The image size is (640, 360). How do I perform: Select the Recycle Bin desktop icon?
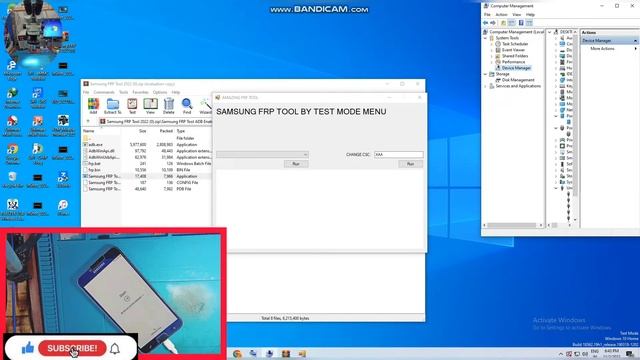(12, 180)
